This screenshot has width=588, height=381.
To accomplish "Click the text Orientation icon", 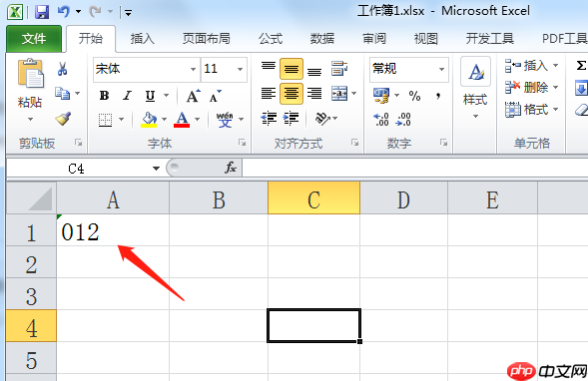I will click(322, 119).
